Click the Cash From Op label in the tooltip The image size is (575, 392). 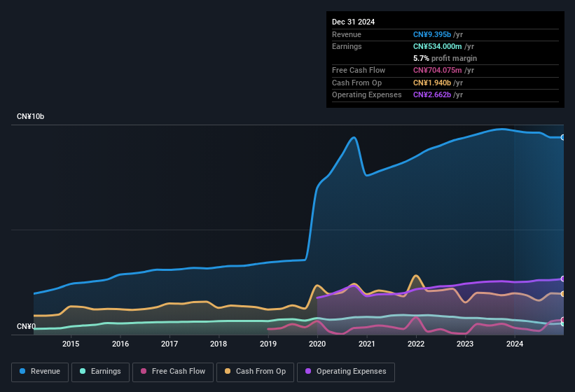tap(356, 83)
